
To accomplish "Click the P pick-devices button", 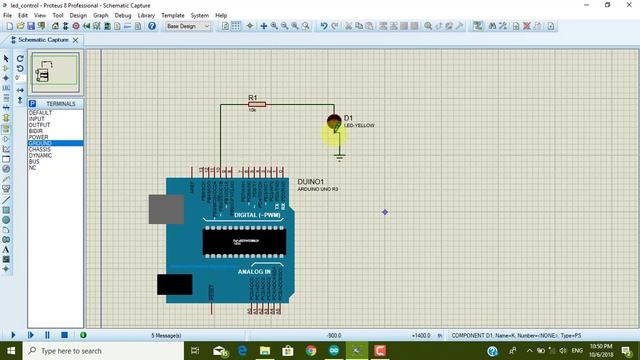I will [x=33, y=104].
